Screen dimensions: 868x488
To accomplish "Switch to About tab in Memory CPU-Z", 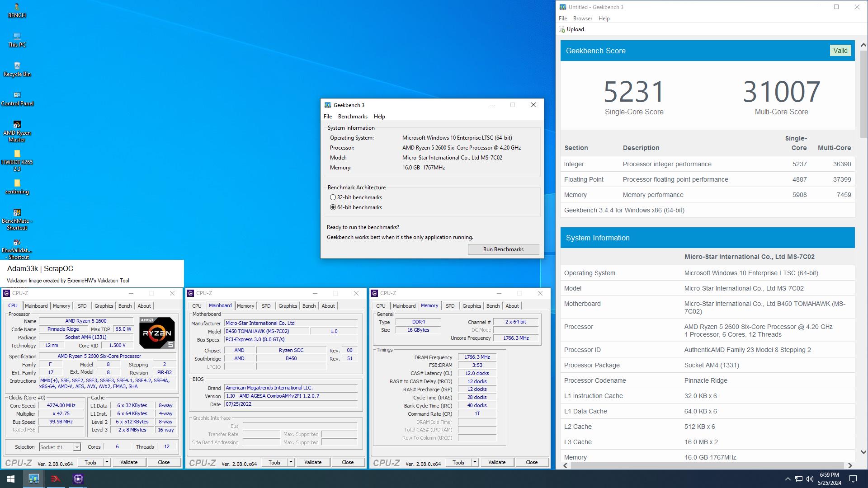I will click(x=512, y=306).
